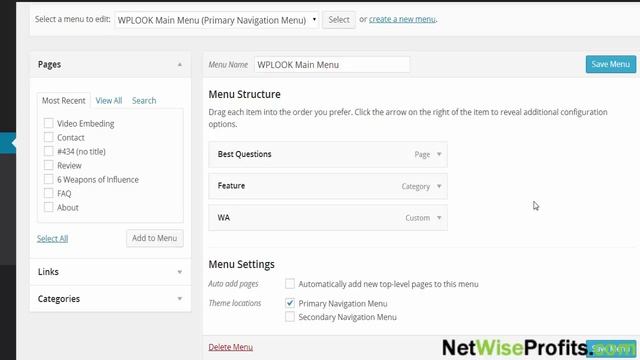The height and width of the screenshot is (360, 640).
Task: Check the Video Embeding page checkbox
Action: click(49, 123)
